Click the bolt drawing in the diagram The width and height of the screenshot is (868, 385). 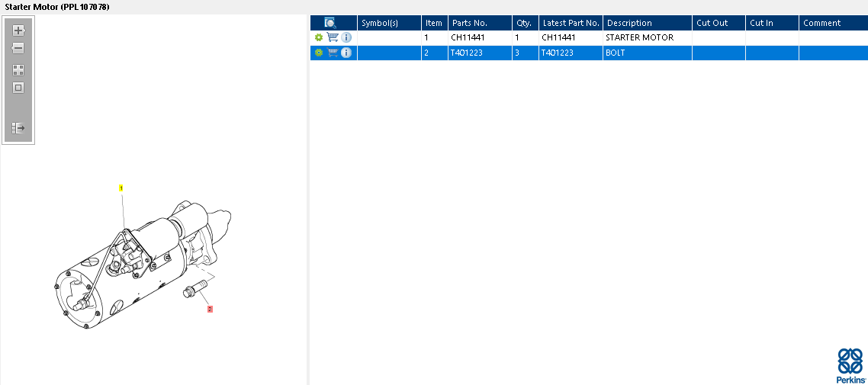(194, 289)
